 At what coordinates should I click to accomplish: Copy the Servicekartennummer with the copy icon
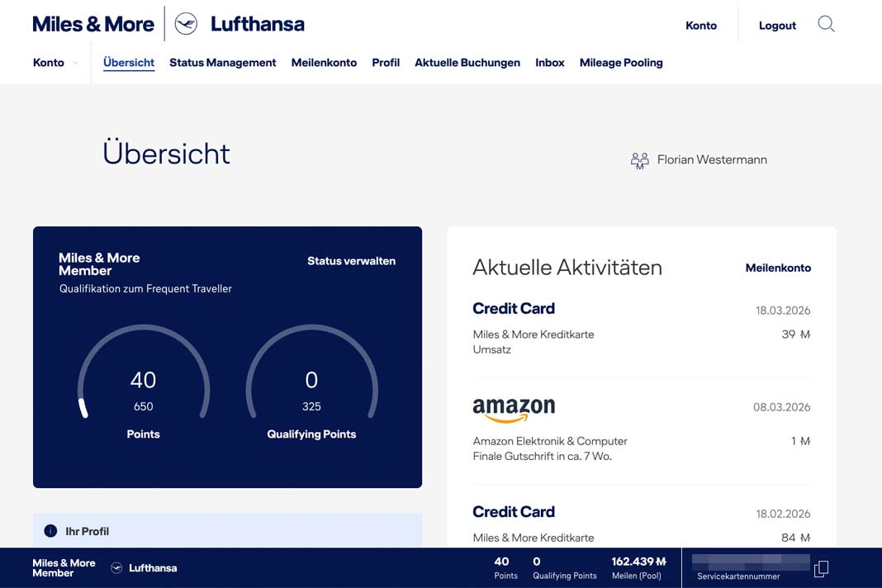click(x=821, y=568)
